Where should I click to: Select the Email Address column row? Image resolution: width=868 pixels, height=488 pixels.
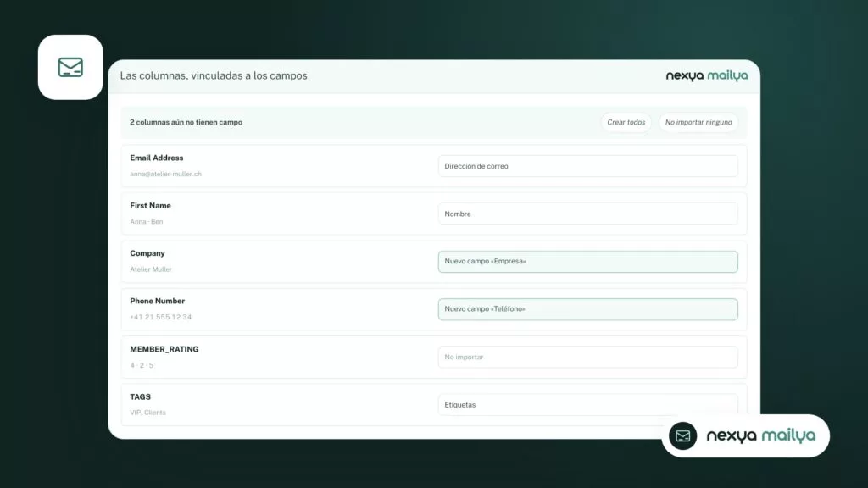(434, 166)
